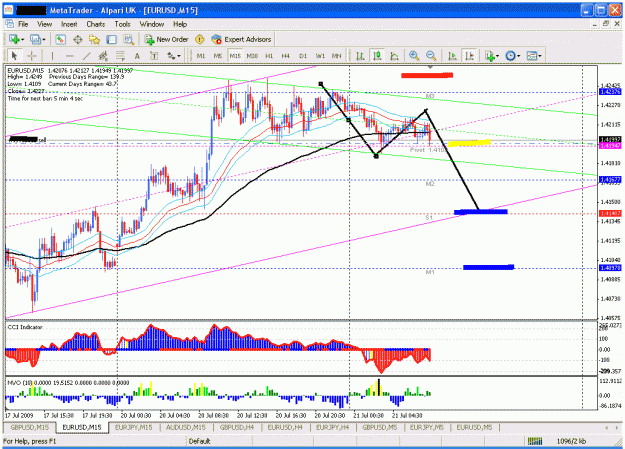This screenshot has height=449, width=625.
Task: Switch to D1 timeframe
Action: coord(303,56)
